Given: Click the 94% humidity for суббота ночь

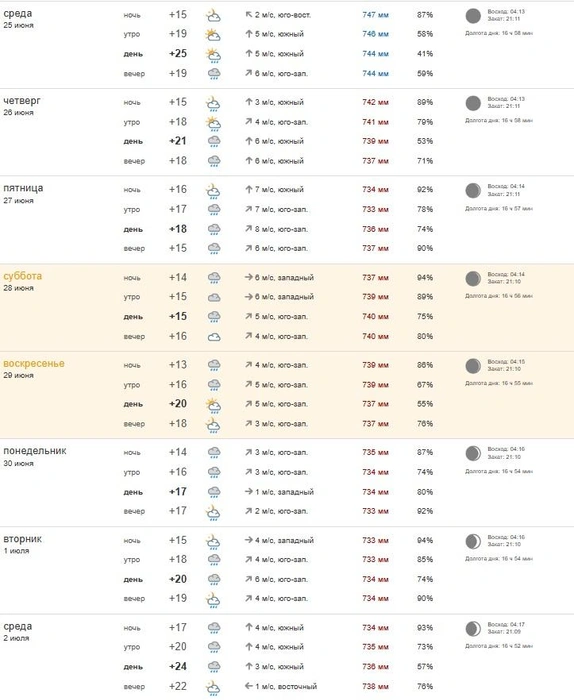Looking at the screenshot, I should tap(425, 278).
